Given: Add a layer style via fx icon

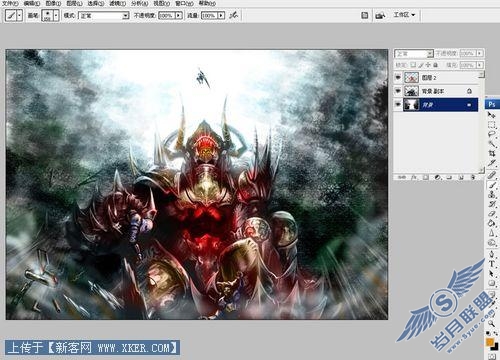Looking at the screenshot, I should [414, 177].
